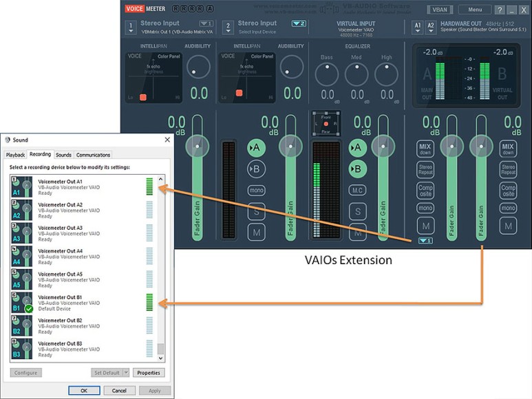Image resolution: width=532 pixels, height=399 pixels.
Task: Click the Configure button
Action: point(25,373)
